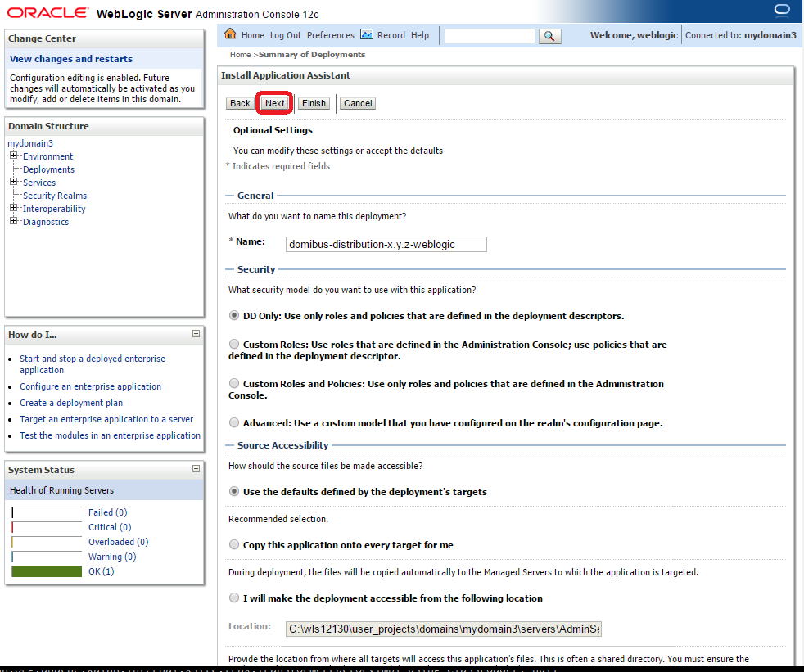The image size is (804, 672).
Task: Select Custom Roles security model
Action: 234,344
